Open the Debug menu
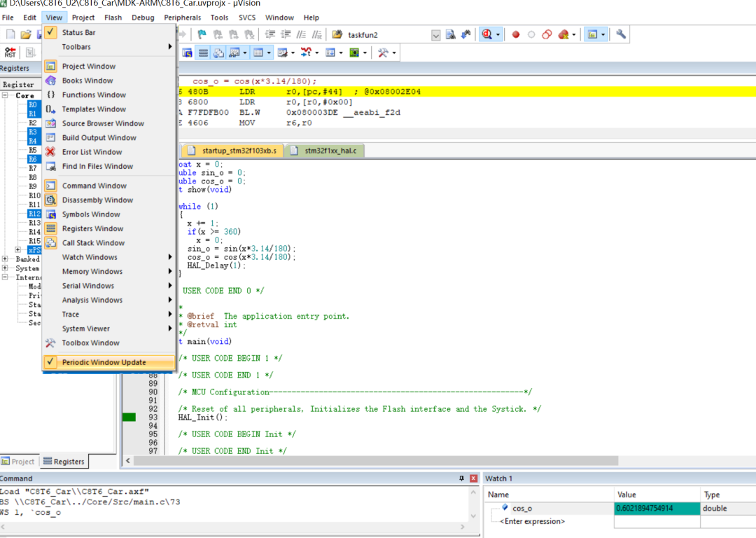This screenshot has width=756, height=538. 143,18
